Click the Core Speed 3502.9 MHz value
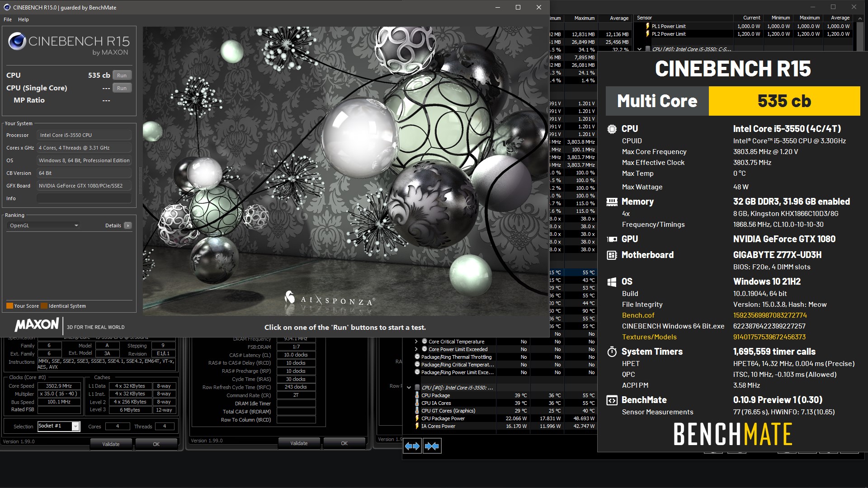The height and width of the screenshot is (488, 868). click(59, 386)
